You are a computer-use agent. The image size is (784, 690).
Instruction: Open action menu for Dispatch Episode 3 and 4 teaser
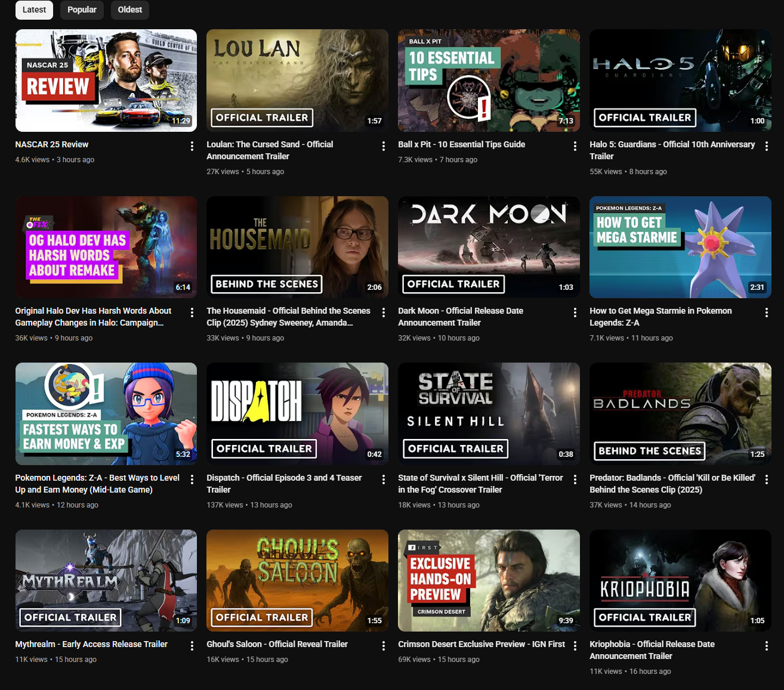[384, 479]
